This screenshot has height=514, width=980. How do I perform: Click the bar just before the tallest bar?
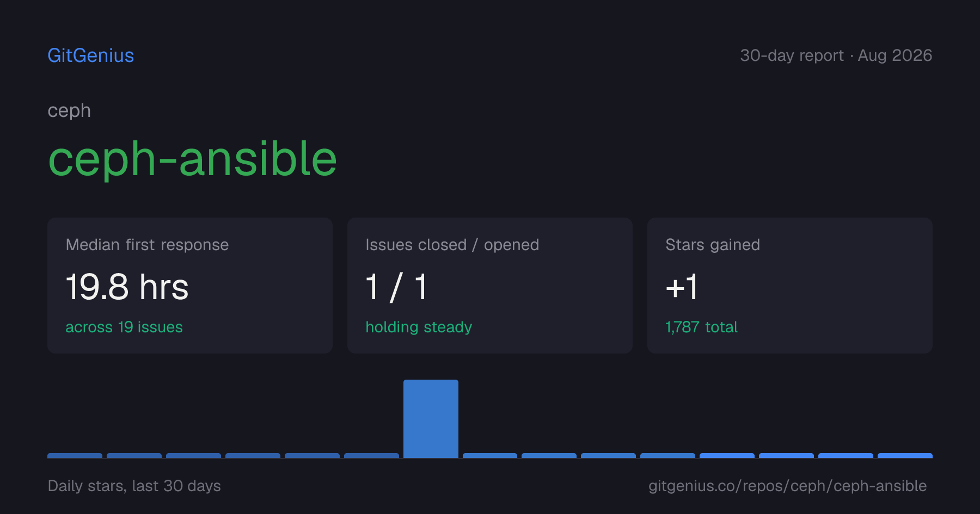click(x=371, y=456)
